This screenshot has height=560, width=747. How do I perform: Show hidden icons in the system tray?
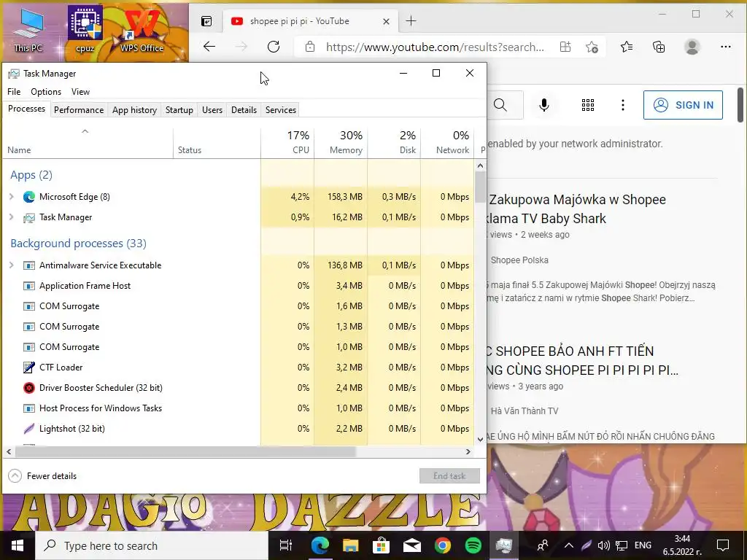[569, 545]
